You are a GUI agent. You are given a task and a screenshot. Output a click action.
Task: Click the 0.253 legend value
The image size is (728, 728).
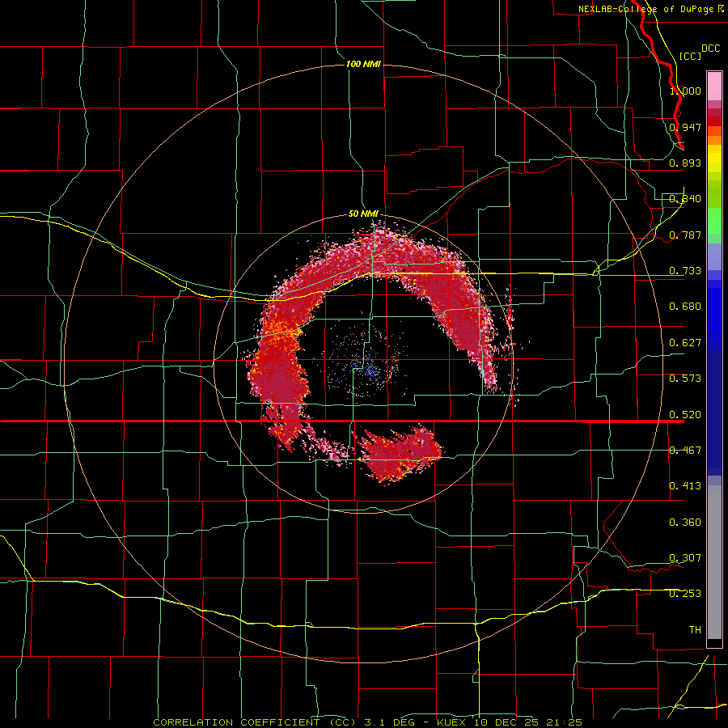[x=685, y=594]
